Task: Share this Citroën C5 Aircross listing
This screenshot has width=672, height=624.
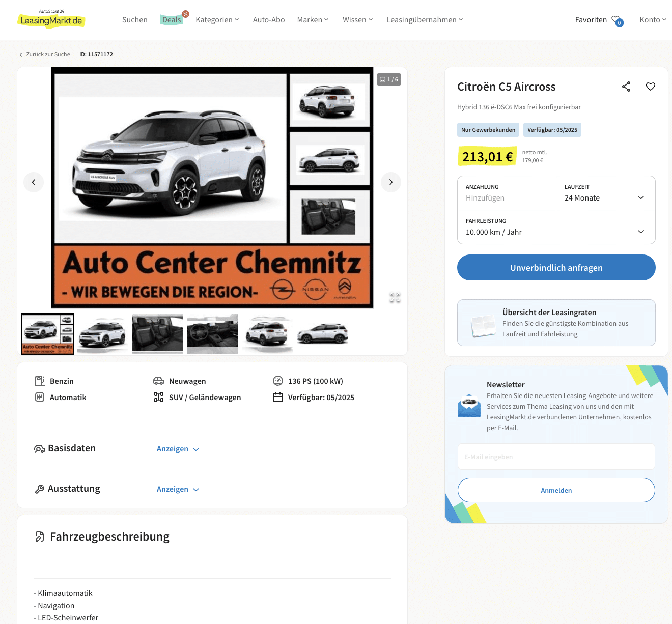Action: (626, 87)
